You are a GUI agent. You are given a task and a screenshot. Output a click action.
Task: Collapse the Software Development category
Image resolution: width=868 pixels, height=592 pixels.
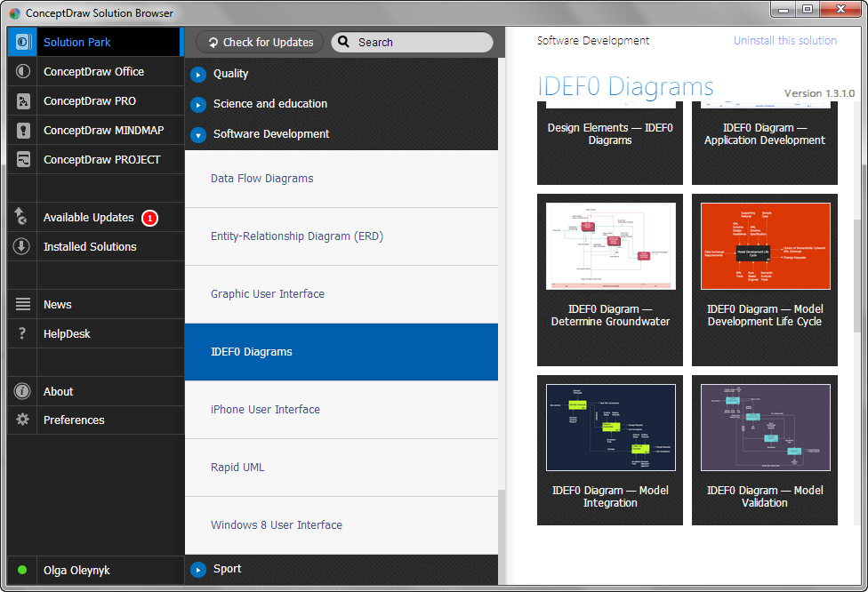tap(198, 135)
